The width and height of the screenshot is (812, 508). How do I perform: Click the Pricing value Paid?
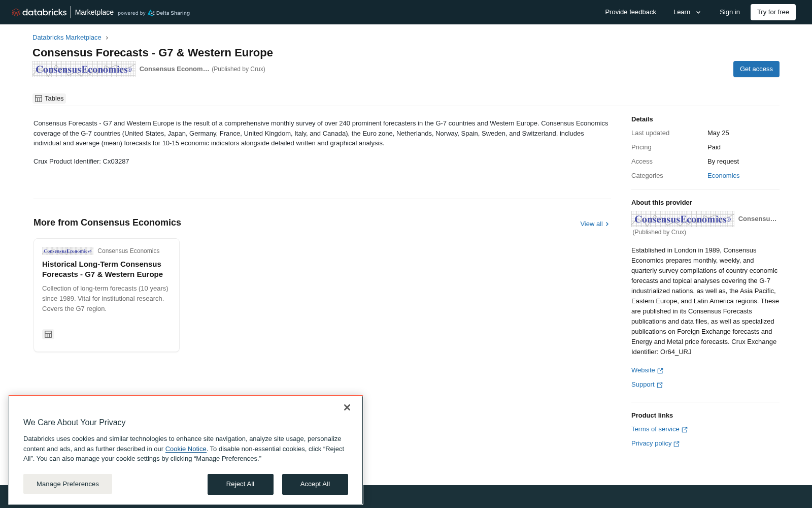[x=714, y=147]
